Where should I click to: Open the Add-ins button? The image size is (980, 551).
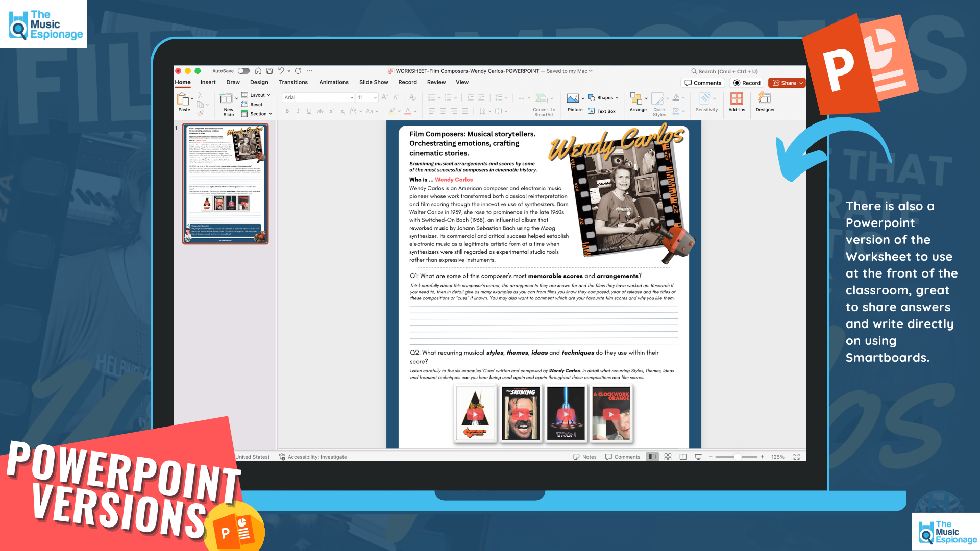point(737,102)
